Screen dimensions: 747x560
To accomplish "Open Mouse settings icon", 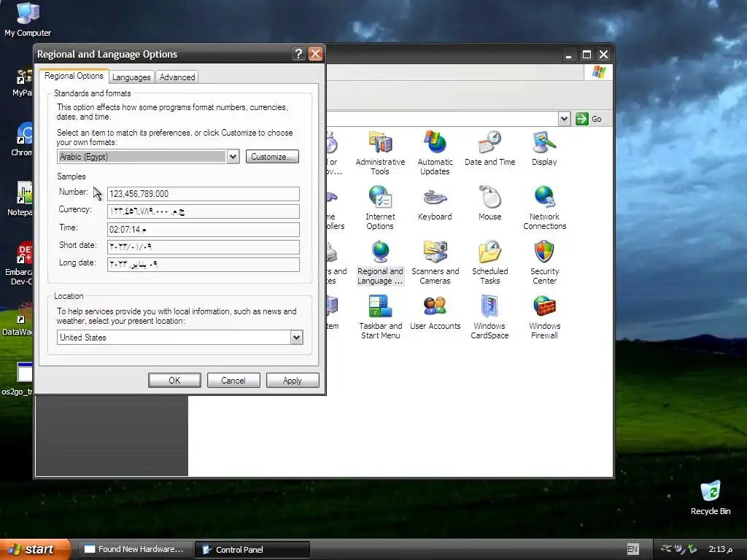I will (x=489, y=203).
